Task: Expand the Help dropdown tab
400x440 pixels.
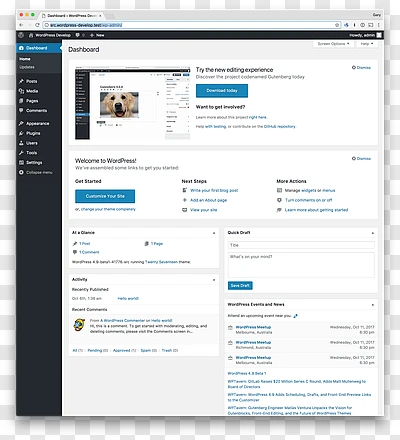Action: pos(367,44)
